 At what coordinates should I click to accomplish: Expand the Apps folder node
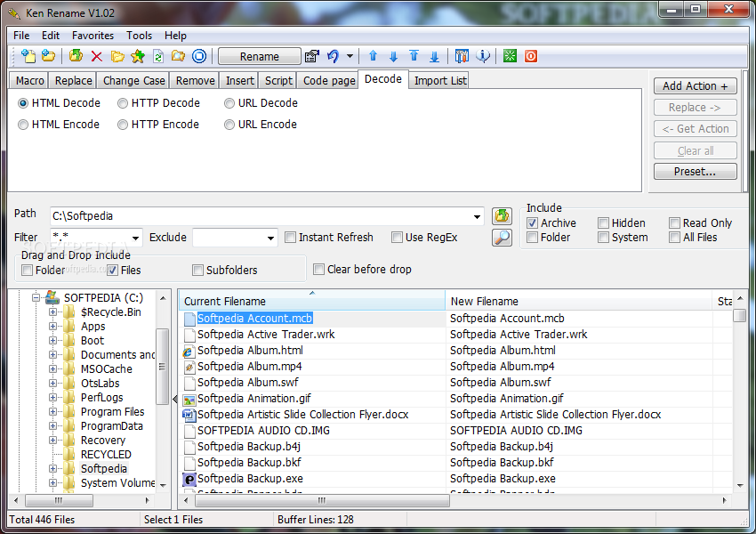pos(52,326)
